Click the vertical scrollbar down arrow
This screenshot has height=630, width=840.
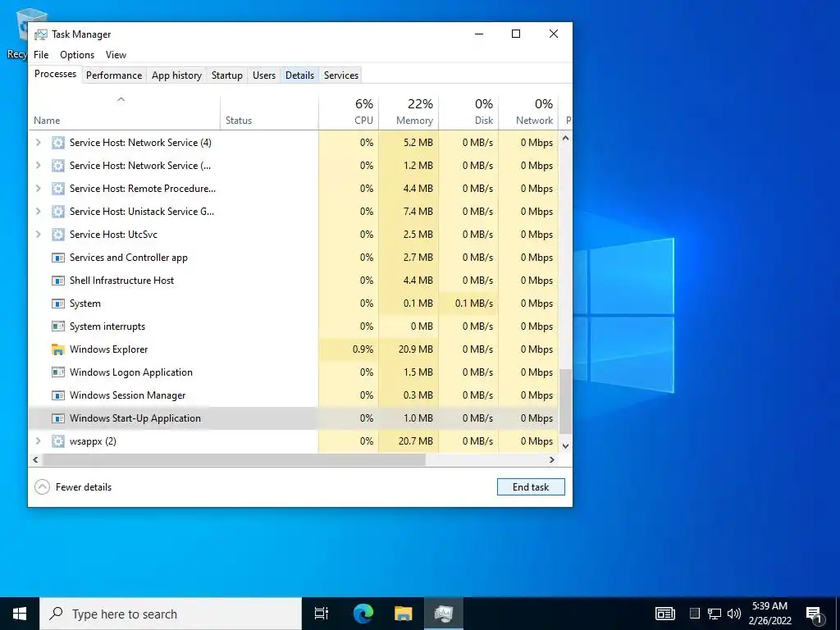coord(565,445)
